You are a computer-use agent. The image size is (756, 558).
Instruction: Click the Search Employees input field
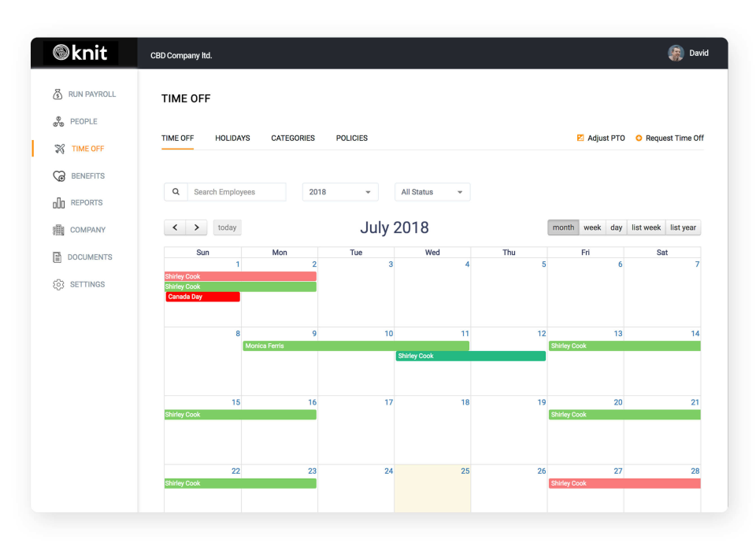pyautogui.click(x=236, y=191)
